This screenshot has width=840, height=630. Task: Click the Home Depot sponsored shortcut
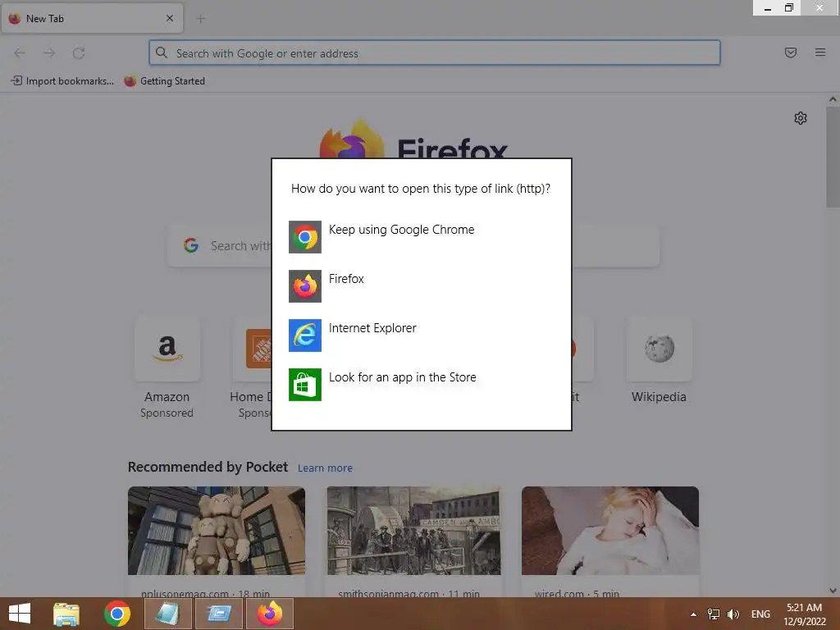[253, 367]
